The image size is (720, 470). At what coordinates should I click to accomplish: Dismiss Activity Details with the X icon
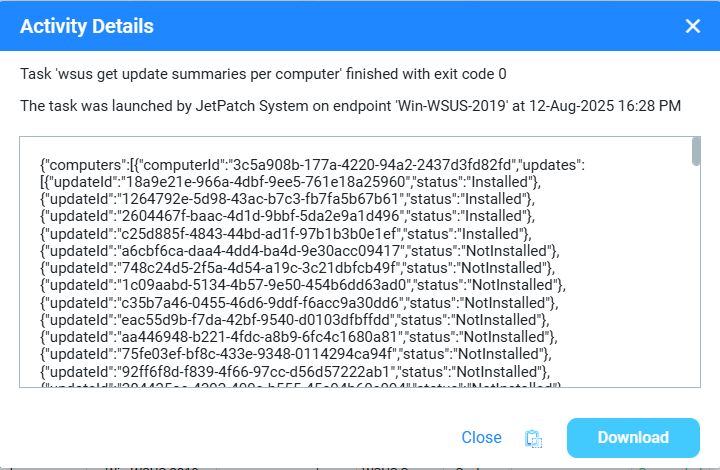coord(692,26)
